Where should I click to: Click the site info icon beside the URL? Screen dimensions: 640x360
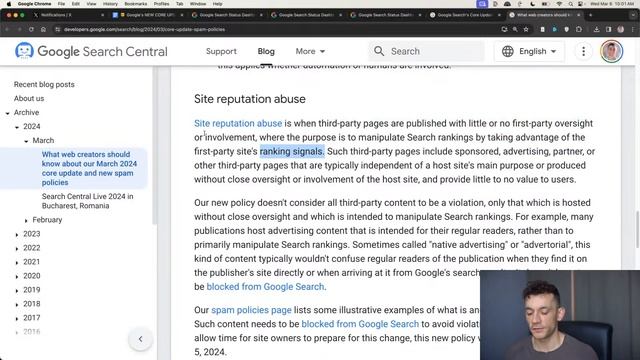(58, 29)
